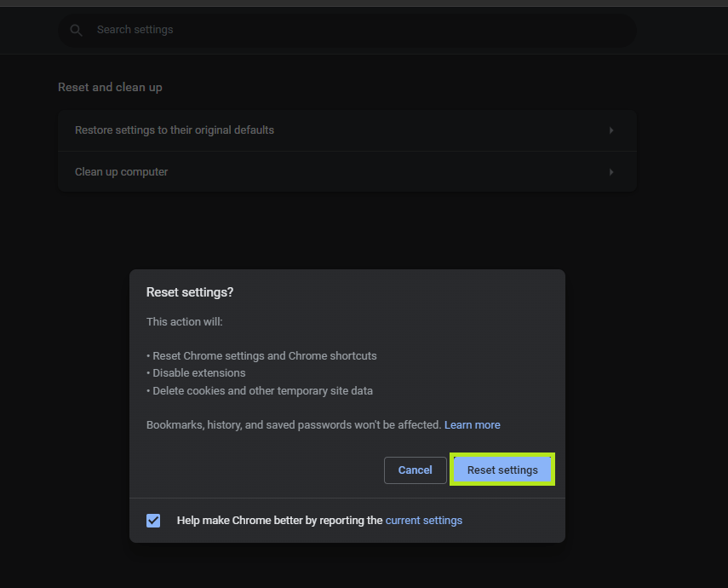Click the Reset settings? dialog title

point(190,292)
